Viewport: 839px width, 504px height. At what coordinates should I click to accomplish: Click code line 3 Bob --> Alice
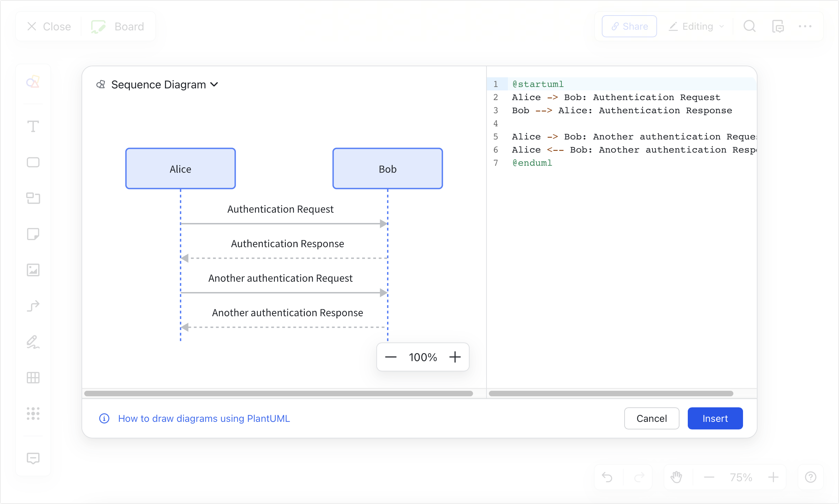point(622,110)
